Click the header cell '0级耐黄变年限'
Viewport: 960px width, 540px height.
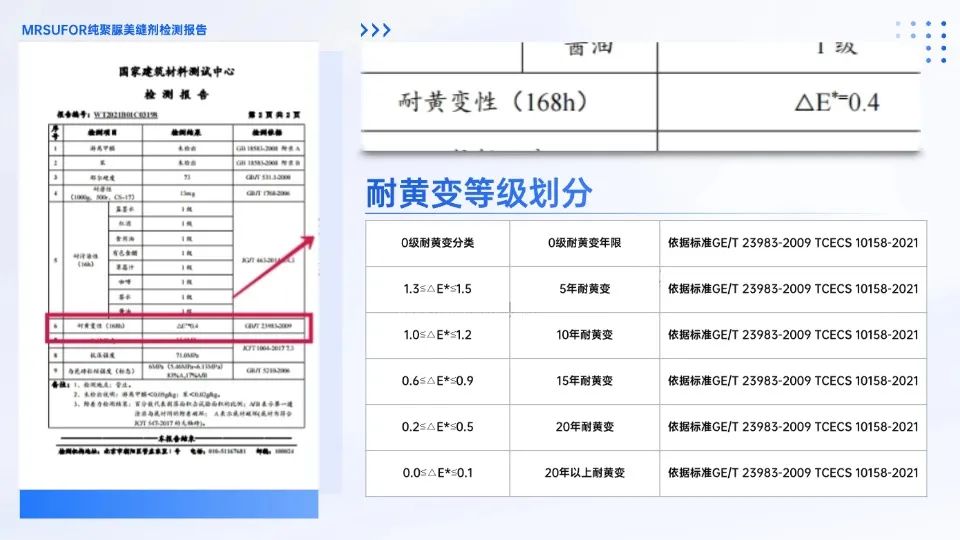(x=585, y=243)
